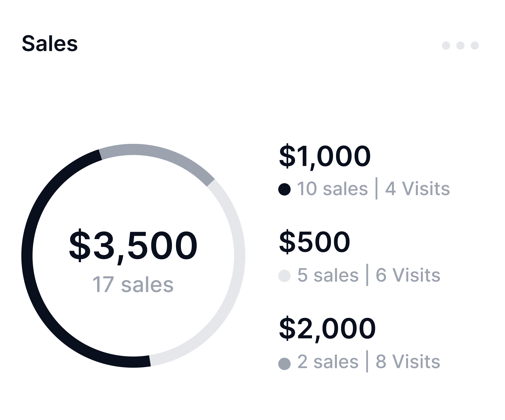Click the 5 sales text
This screenshot has height=420, width=505.
point(328,275)
